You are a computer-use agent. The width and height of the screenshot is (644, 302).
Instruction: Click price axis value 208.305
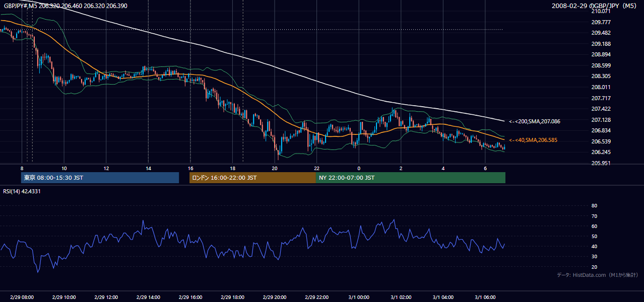(x=601, y=76)
